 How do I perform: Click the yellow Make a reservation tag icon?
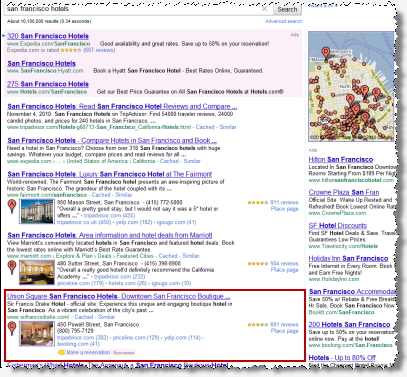pyautogui.click(x=61, y=352)
